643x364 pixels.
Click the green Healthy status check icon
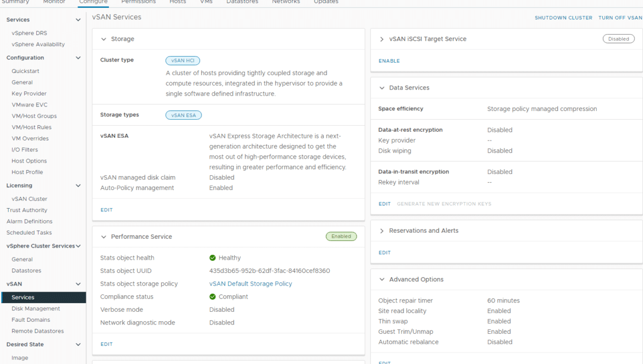pos(213,257)
